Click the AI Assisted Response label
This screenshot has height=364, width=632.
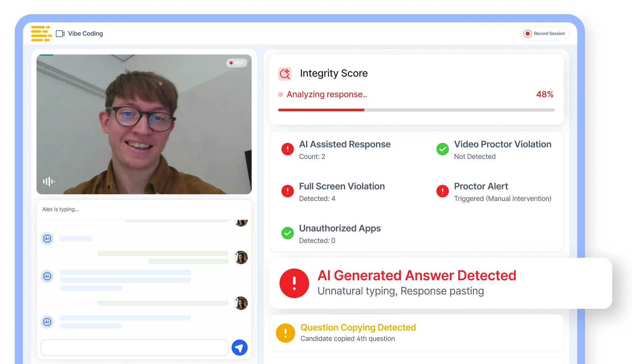pos(345,144)
